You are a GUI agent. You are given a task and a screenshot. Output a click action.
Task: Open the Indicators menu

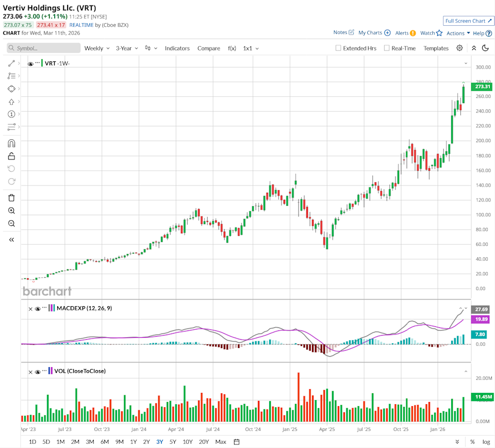177,48
